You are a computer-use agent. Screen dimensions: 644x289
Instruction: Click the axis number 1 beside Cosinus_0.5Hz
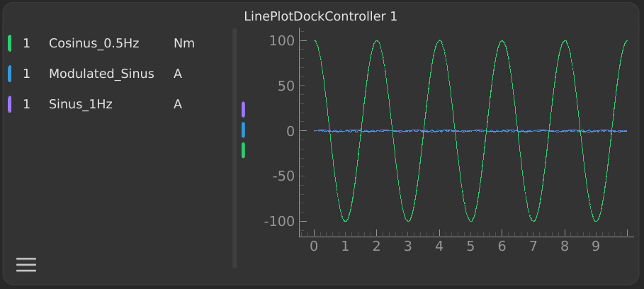[27, 43]
